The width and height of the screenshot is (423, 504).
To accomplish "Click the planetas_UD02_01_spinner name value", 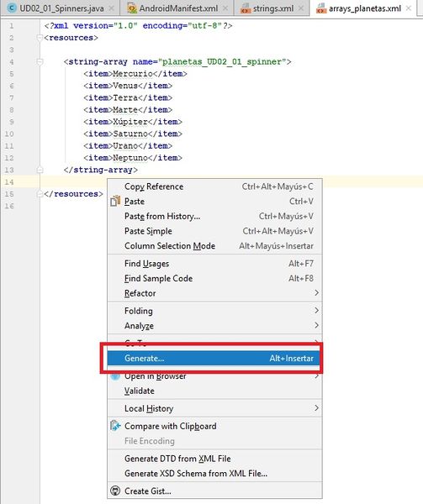I will point(222,61).
